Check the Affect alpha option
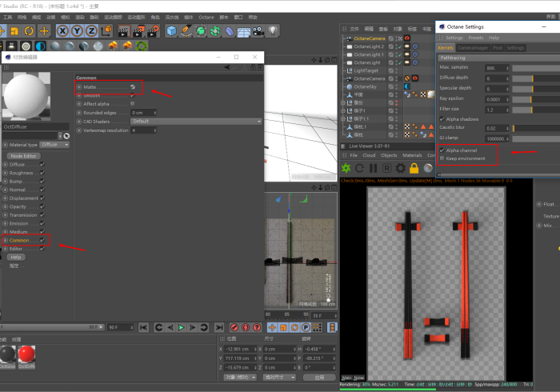The image size is (560, 392). click(132, 104)
